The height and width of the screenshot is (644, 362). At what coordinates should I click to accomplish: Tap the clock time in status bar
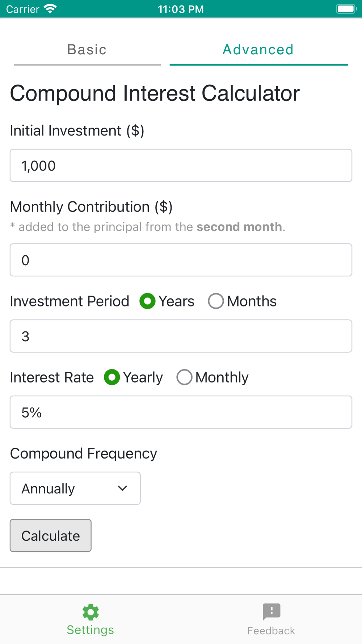181,9
